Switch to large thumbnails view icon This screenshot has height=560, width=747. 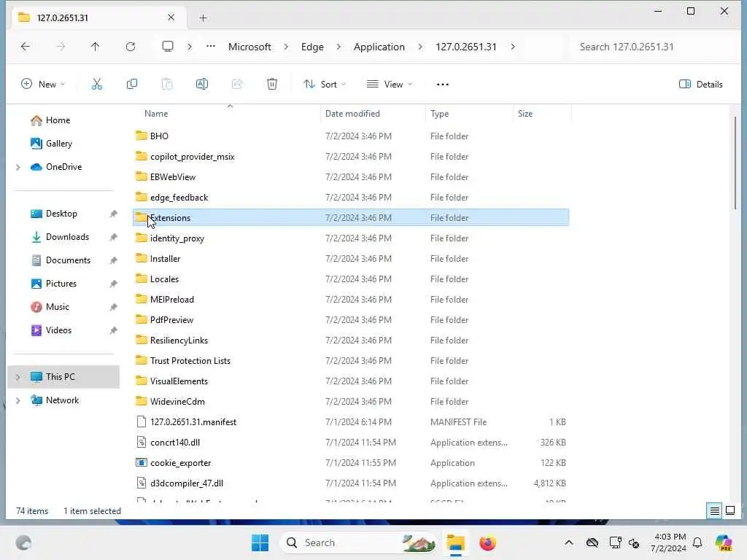[x=730, y=511]
